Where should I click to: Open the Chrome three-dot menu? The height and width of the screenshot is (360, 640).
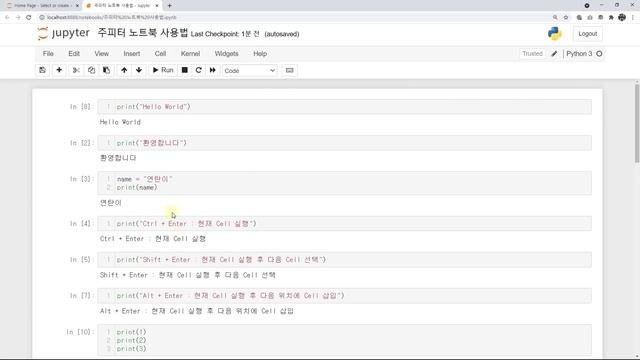(x=633, y=17)
